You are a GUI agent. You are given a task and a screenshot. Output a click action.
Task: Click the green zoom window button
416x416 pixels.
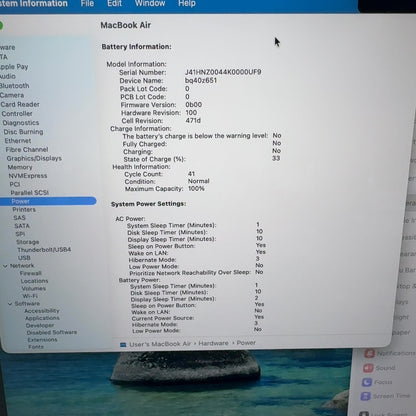(1, 26)
